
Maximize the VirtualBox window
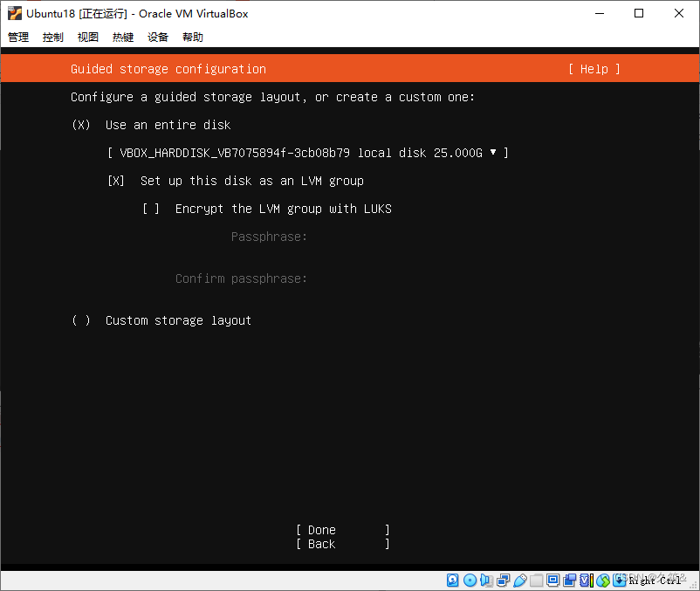pos(639,13)
